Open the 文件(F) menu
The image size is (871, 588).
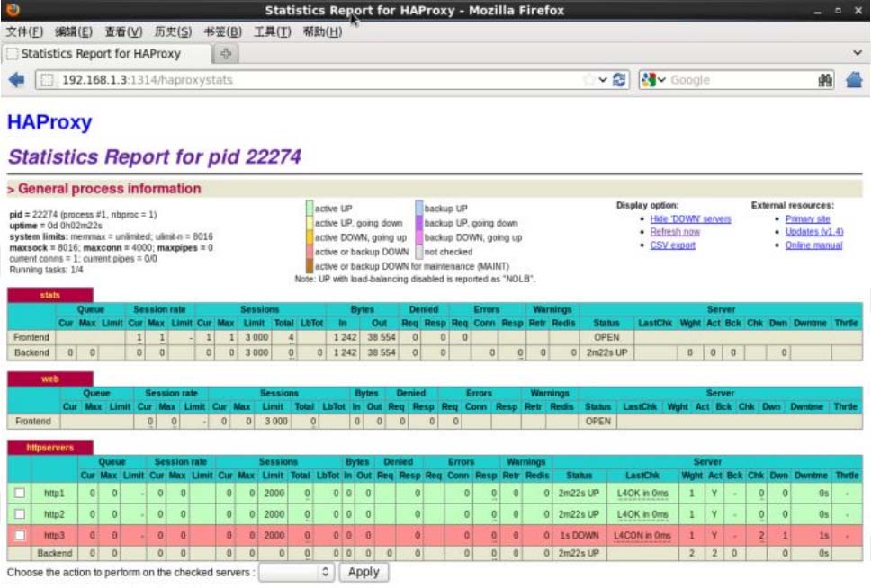coord(24,31)
